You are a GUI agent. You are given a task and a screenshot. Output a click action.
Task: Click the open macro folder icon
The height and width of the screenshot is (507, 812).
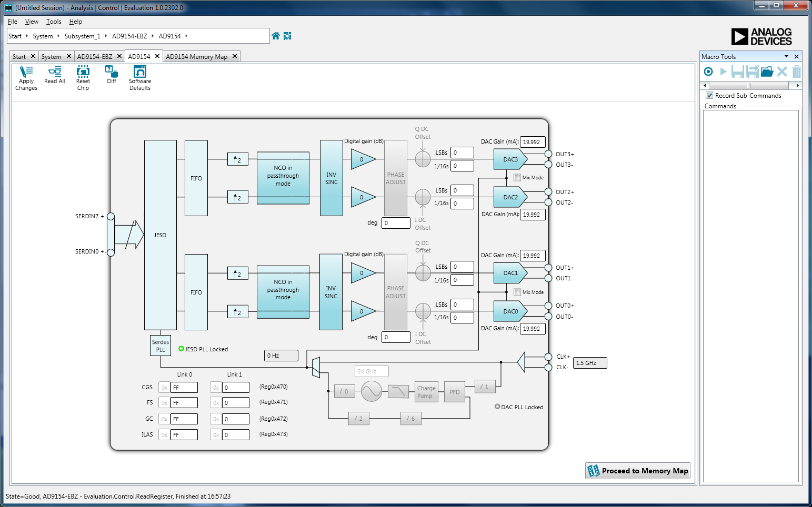click(x=767, y=72)
